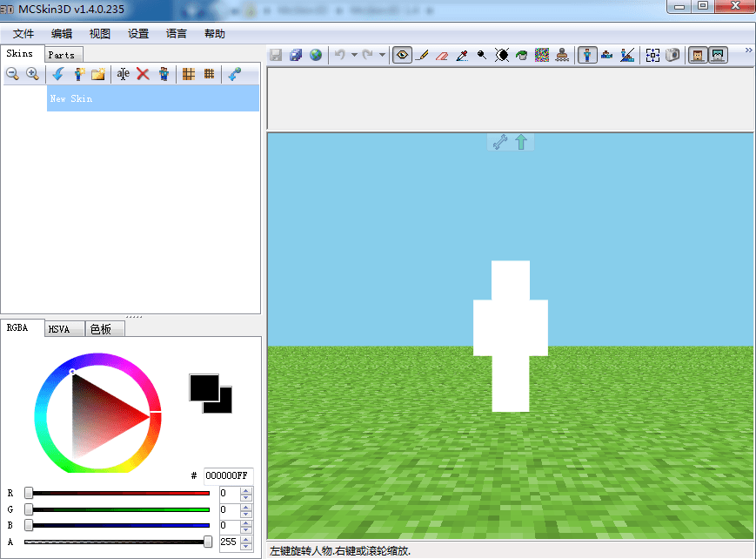Click the blue import arrow icon
The height and width of the screenshot is (559, 756).
[58, 74]
